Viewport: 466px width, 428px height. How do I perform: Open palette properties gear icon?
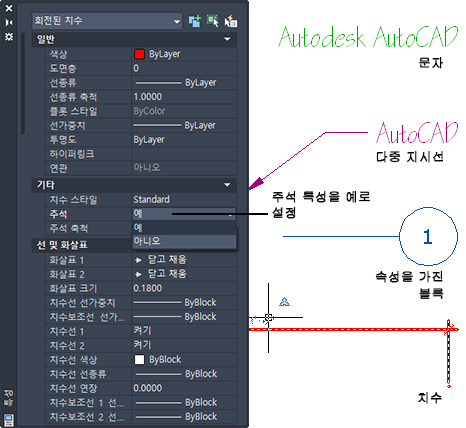[9, 37]
